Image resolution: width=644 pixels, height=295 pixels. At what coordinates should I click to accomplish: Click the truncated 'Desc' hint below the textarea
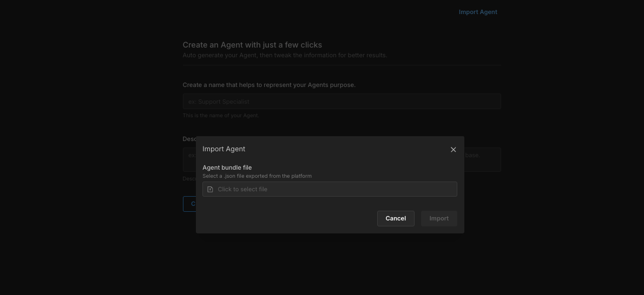tap(188, 179)
